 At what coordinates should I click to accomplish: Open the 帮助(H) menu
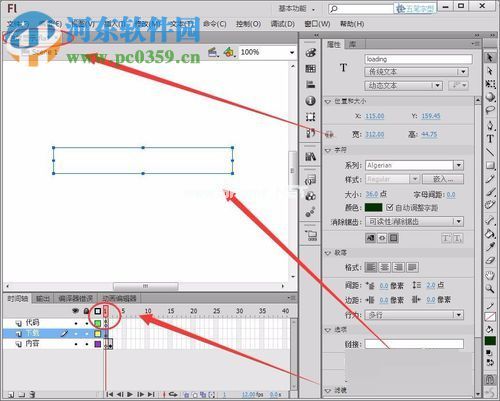pyautogui.click(x=352, y=24)
